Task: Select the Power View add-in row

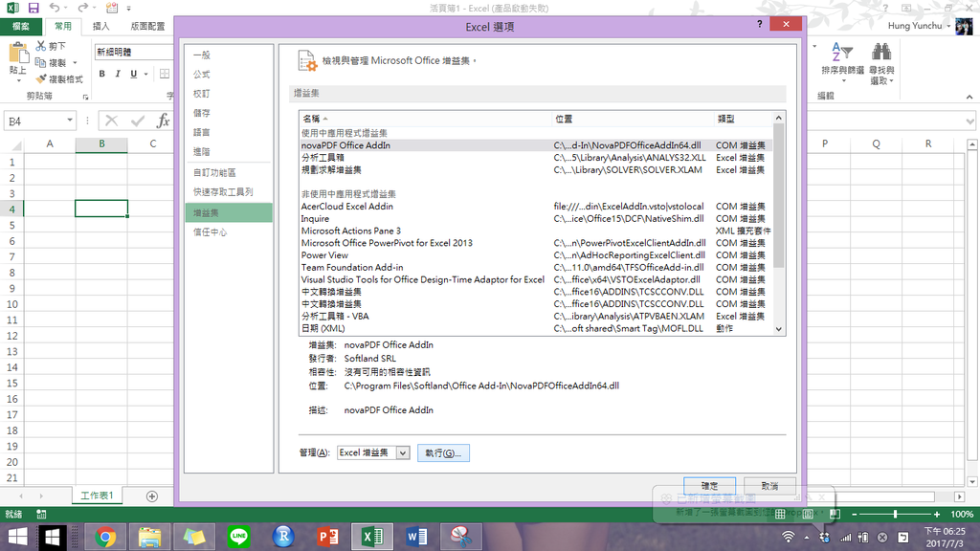Action: [x=536, y=255]
